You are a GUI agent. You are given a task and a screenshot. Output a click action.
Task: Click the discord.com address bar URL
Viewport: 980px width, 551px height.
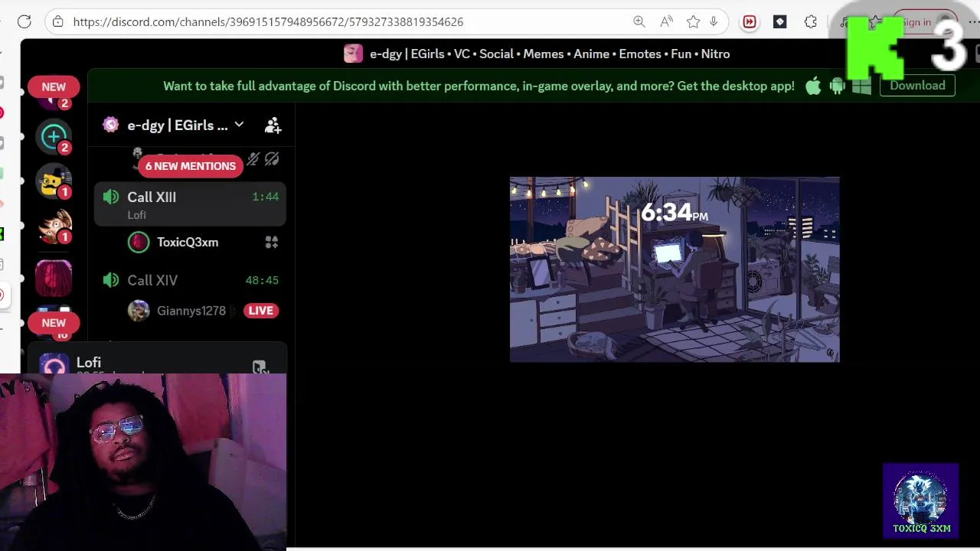coord(268,21)
